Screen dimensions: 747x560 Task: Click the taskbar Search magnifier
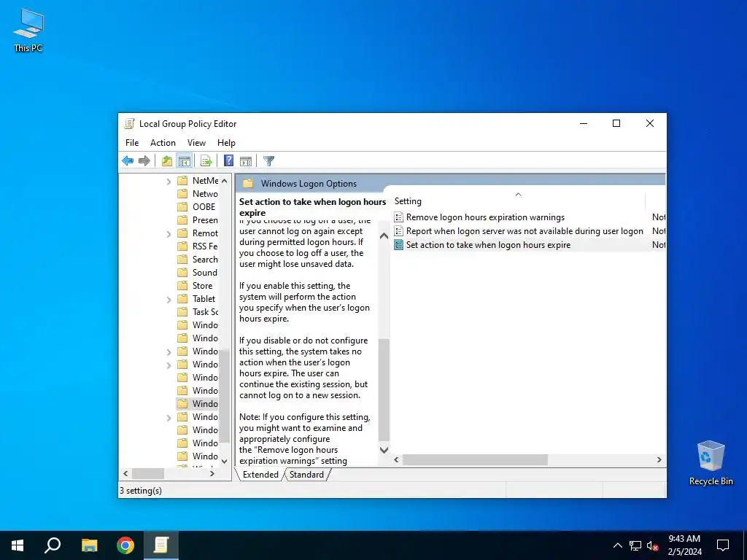coord(53,545)
